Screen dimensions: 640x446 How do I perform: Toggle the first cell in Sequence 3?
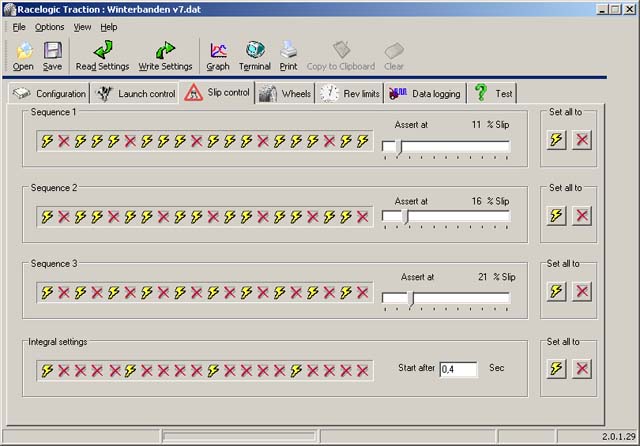tap(47, 293)
